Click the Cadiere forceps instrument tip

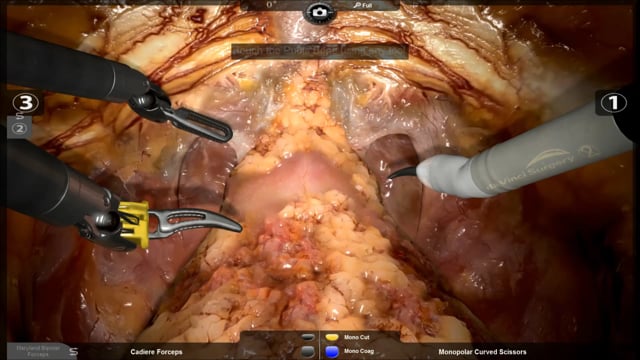[202, 124]
